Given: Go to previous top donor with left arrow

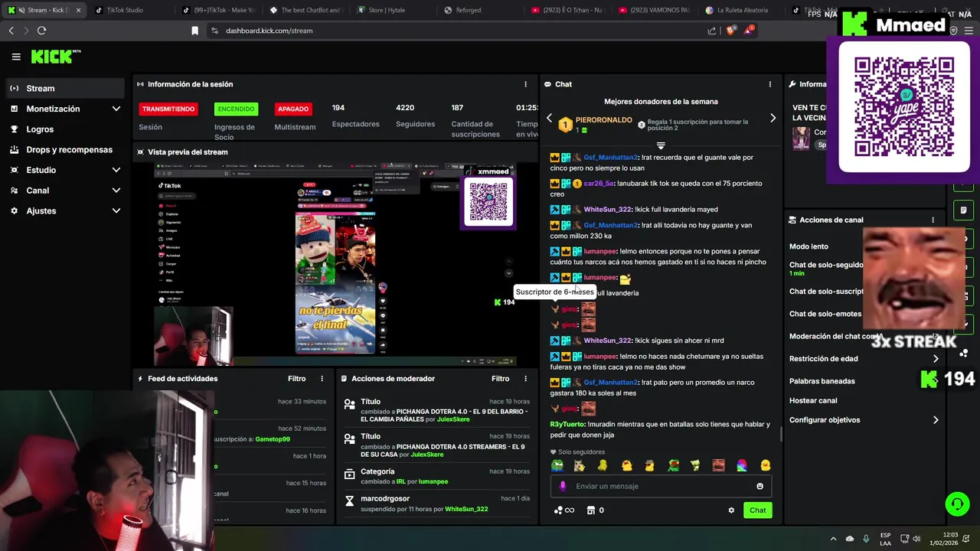Looking at the screenshot, I should 549,119.
